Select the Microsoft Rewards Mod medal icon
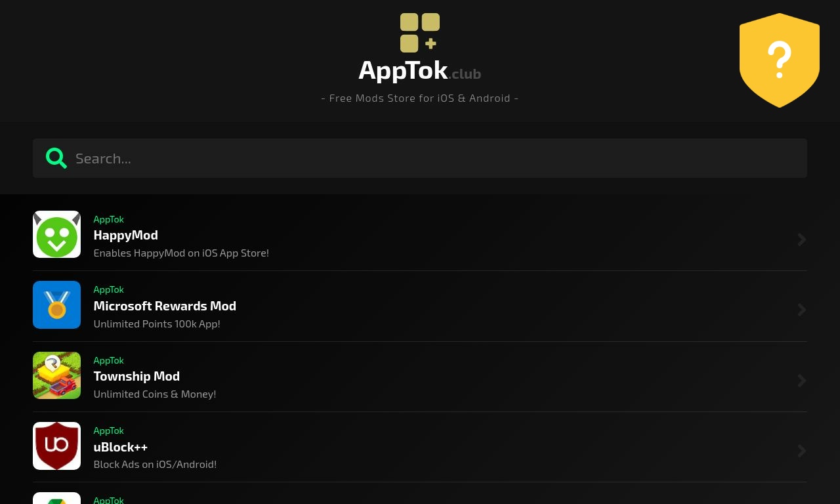 coord(56,304)
